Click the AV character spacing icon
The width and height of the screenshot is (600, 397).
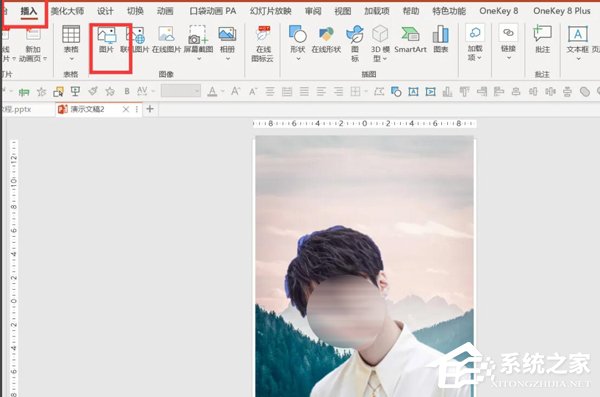pos(142,91)
